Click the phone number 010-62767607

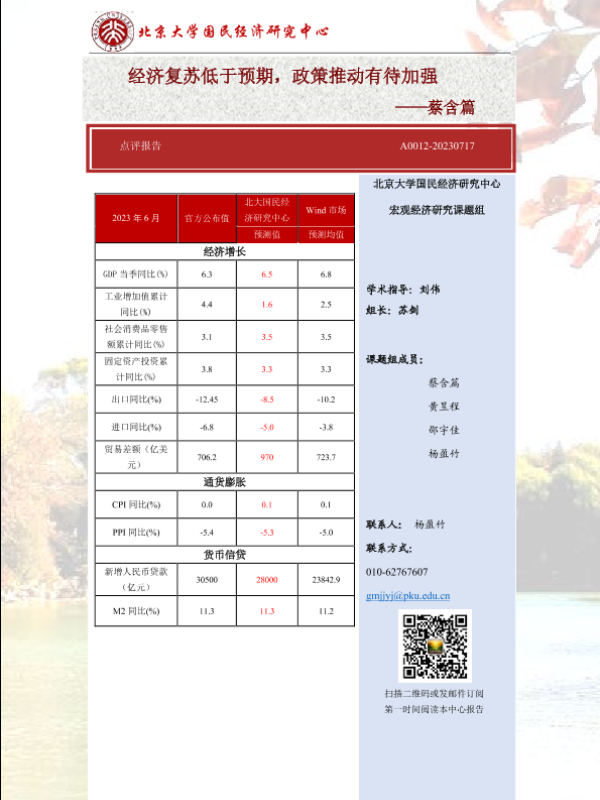coord(397,572)
